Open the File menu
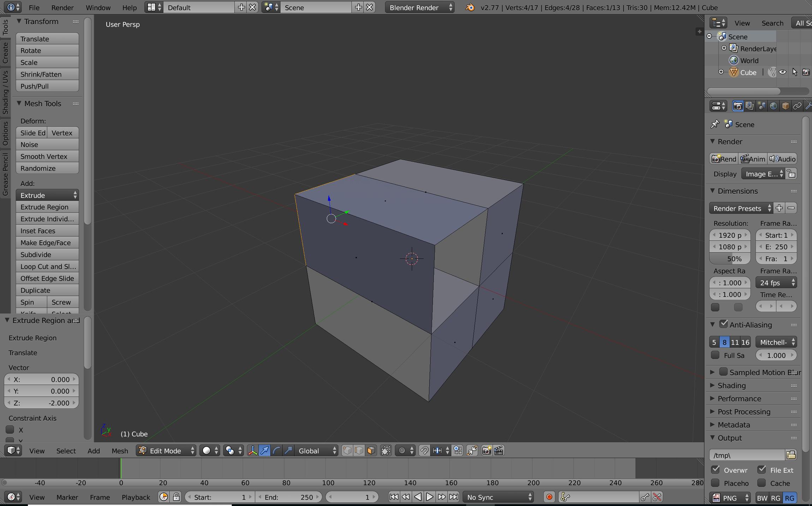 (x=34, y=7)
